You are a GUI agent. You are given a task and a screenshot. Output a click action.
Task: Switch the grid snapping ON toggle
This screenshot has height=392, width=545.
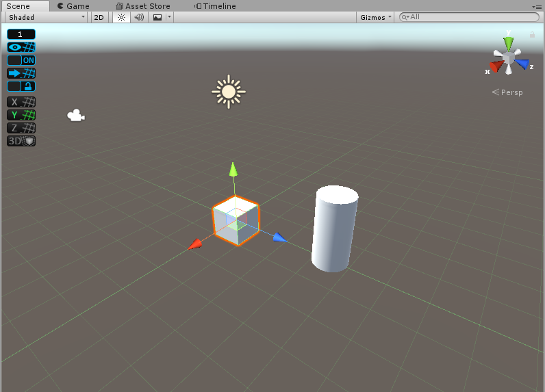21,60
